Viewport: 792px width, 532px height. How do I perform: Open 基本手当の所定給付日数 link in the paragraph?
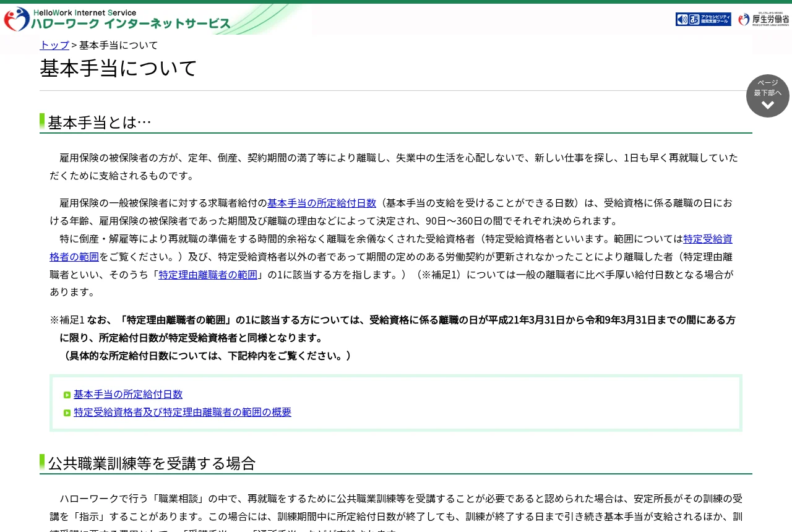click(x=322, y=203)
